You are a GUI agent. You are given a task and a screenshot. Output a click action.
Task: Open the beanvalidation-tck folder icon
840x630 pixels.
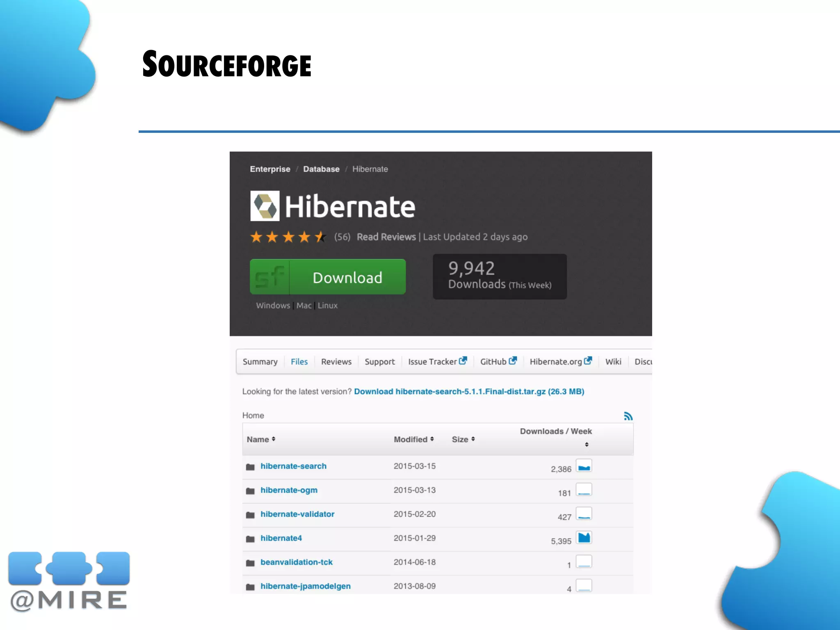pyautogui.click(x=250, y=563)
